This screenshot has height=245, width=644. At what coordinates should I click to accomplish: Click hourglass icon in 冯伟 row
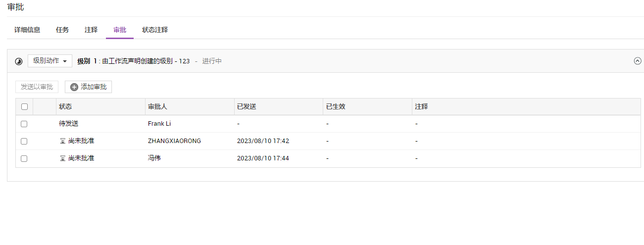point(62,158)
